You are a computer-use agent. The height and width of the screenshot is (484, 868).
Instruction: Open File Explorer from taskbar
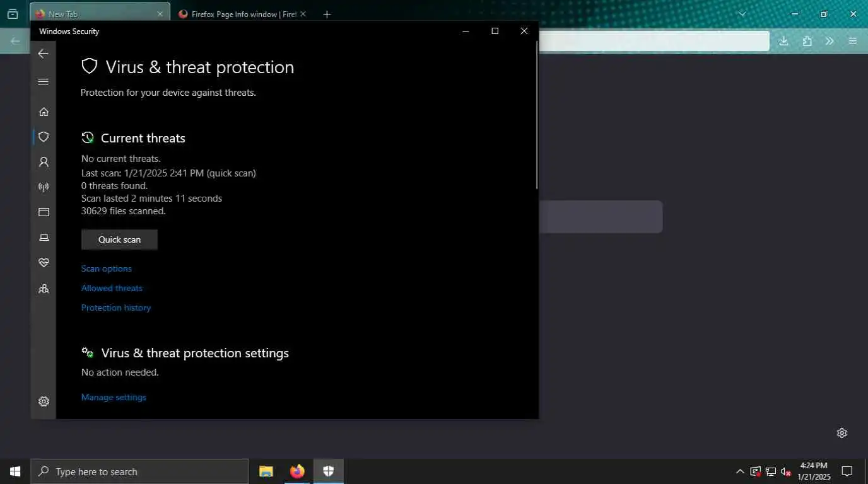266,471
